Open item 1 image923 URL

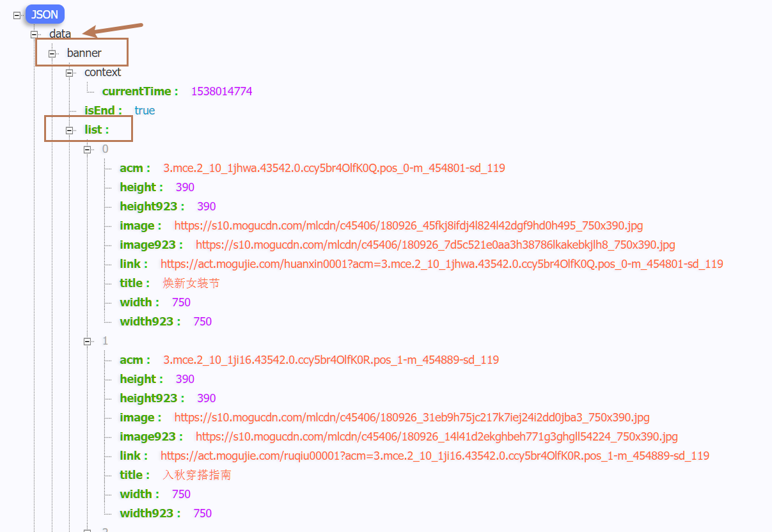point(436,437)
